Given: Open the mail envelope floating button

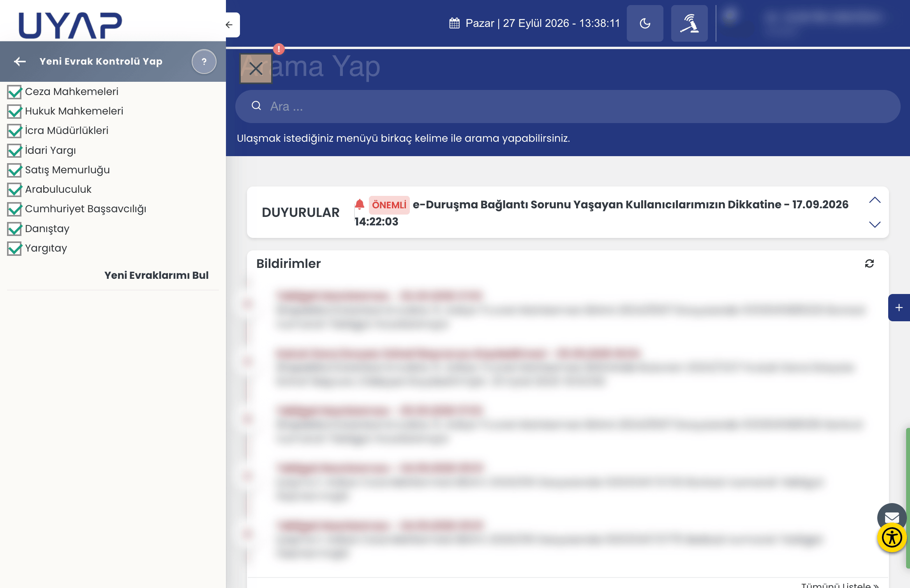Looking at the screenshot, I should 892,517.
